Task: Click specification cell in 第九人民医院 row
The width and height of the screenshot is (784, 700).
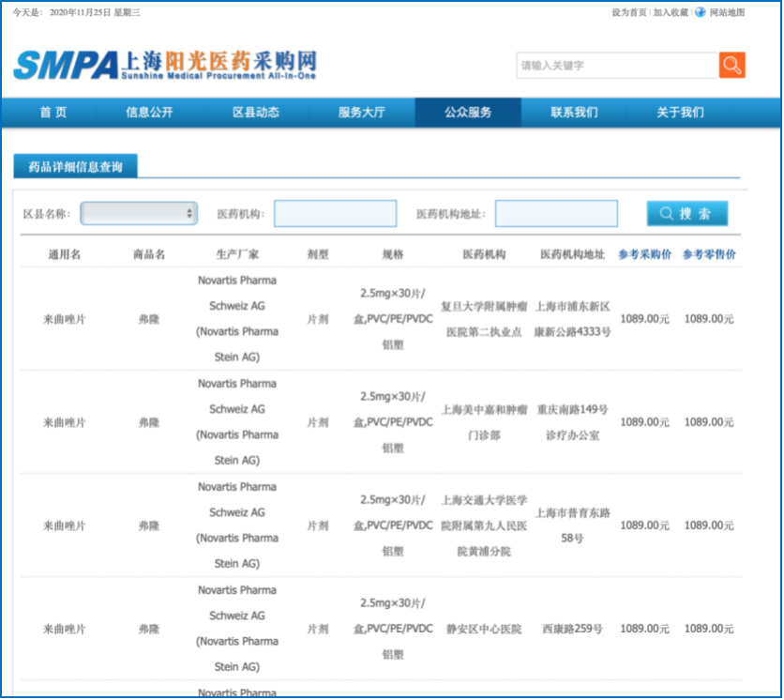Action: click(x=393, y=525)
